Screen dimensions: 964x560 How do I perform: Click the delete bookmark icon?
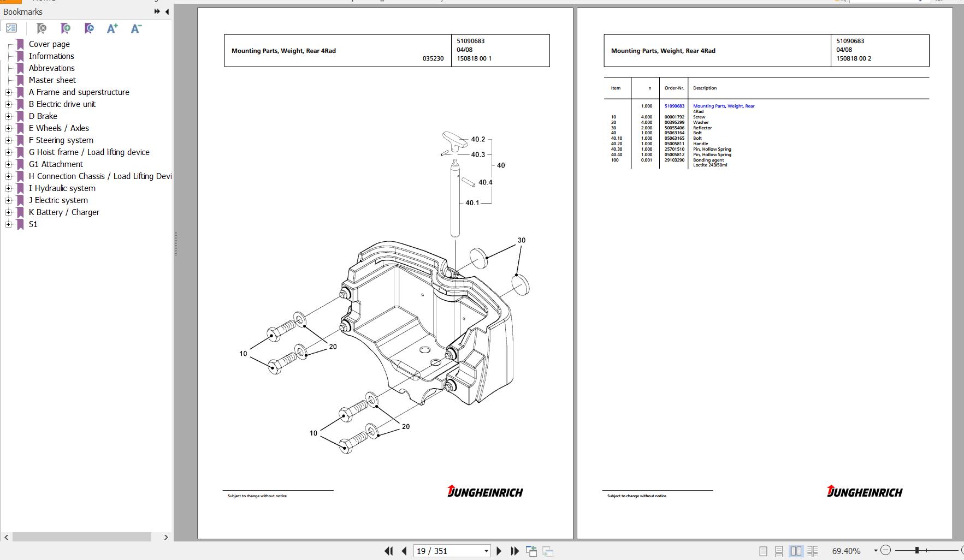tap(42, 28)
